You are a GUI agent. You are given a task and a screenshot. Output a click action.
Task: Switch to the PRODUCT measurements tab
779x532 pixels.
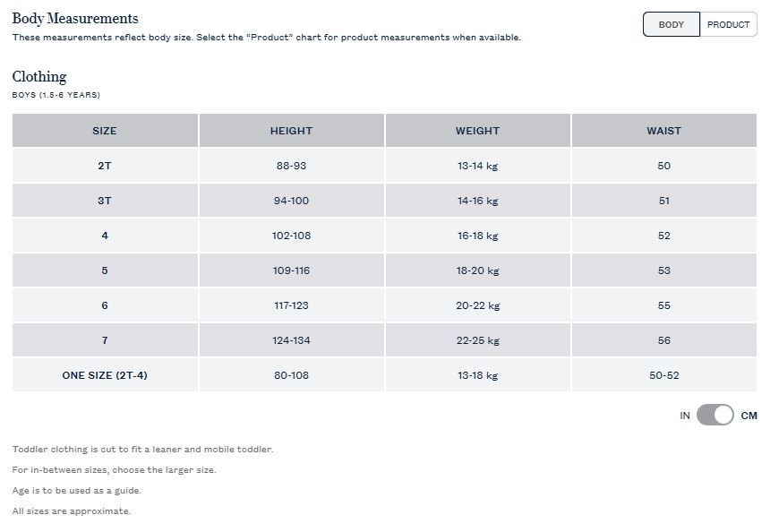pyautogui.click(x=728, y=24)
